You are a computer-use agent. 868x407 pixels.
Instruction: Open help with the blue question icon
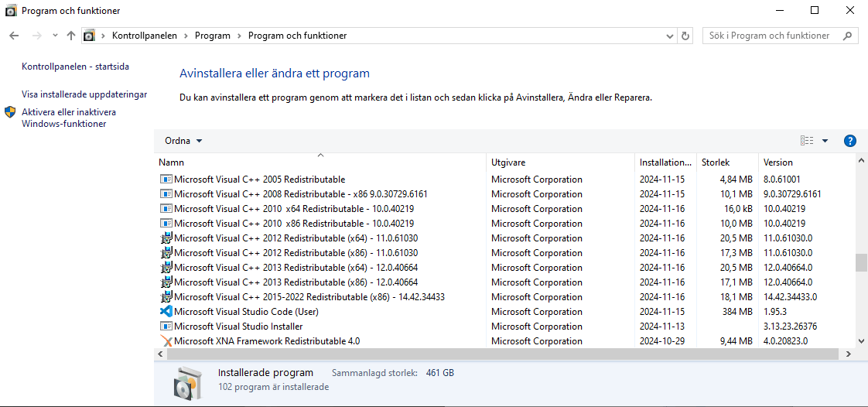[849, 141]
